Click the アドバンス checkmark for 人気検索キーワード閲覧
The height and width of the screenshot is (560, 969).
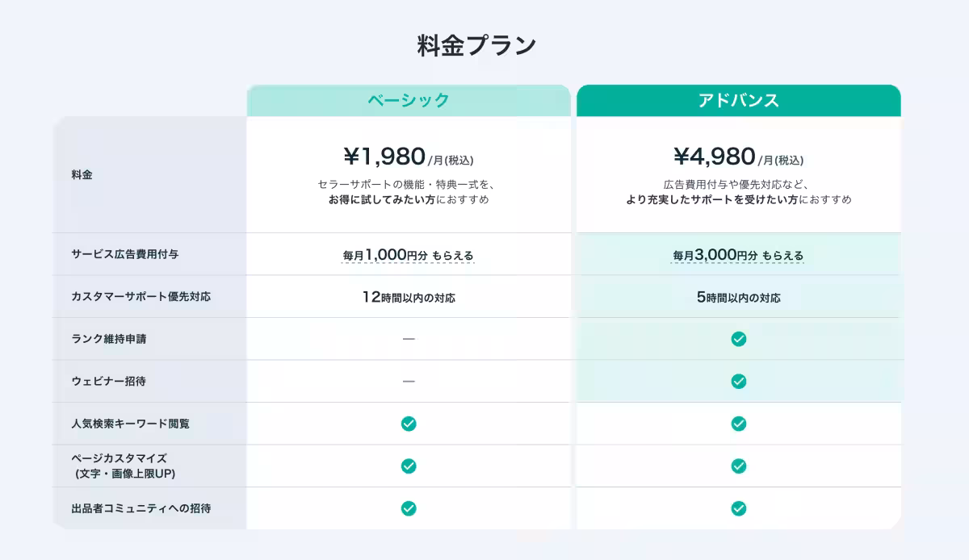[x=738, y=424]
